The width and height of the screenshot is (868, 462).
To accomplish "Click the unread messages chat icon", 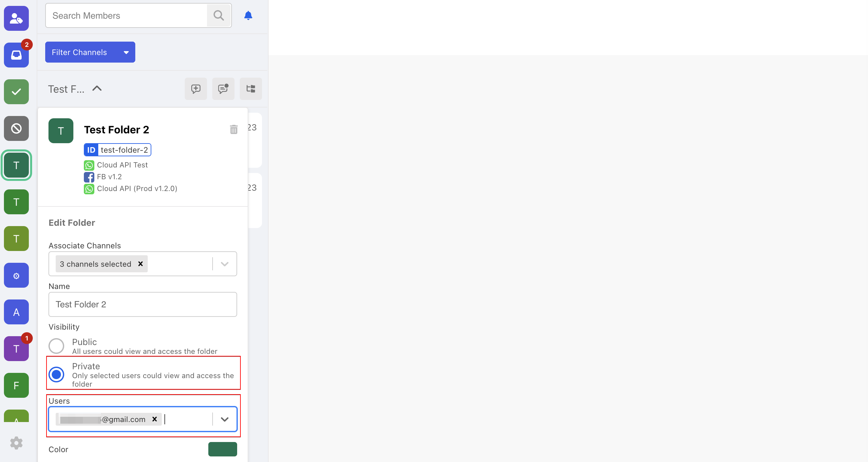I will coord(223,88).
